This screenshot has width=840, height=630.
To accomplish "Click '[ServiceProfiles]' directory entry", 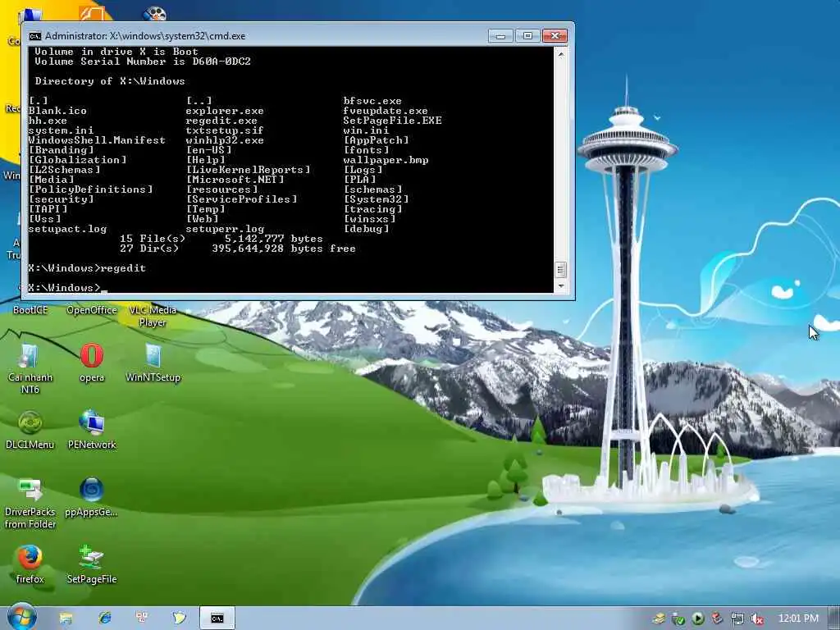I will pyautogui.click(x=241, y=199).
